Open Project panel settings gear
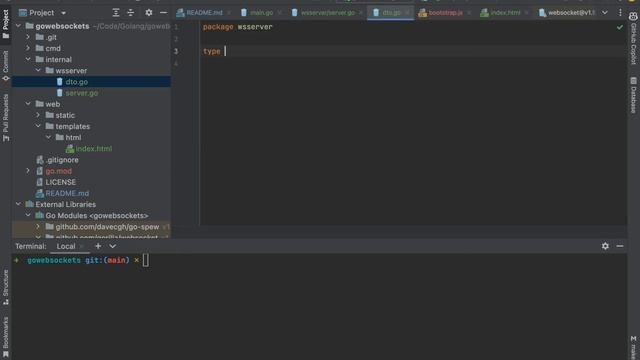 (x=149, y=13)
